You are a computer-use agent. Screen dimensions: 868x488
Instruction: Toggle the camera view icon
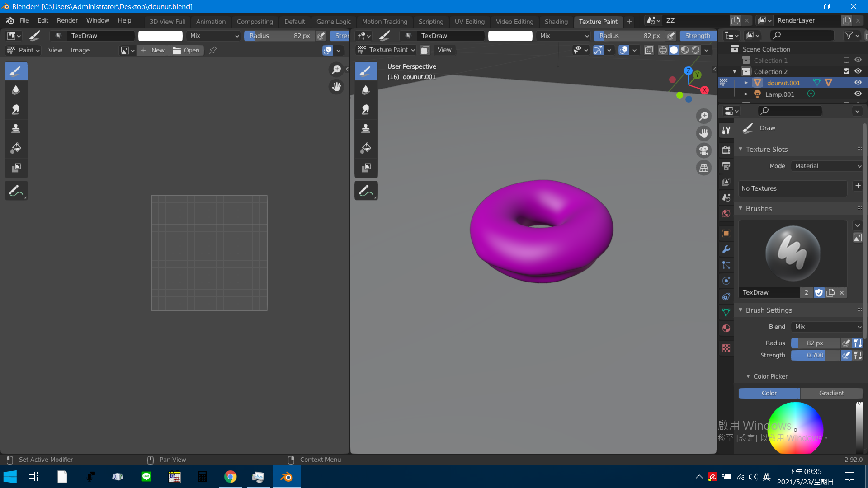click(704, 150)
